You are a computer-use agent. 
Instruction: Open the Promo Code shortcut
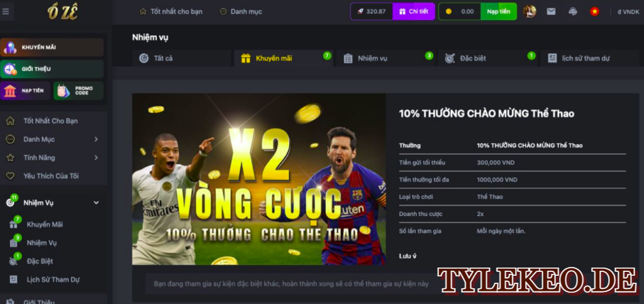79,90
